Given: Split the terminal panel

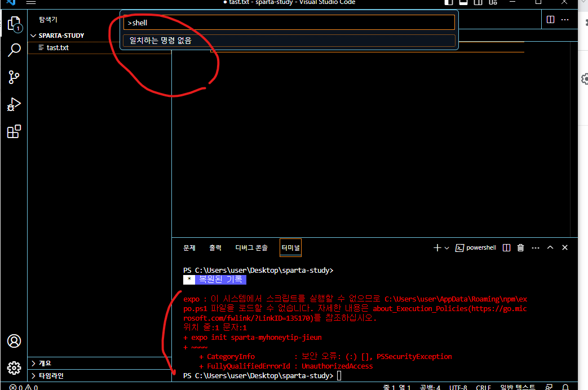Looking at the screenshot, I should 507,248.
